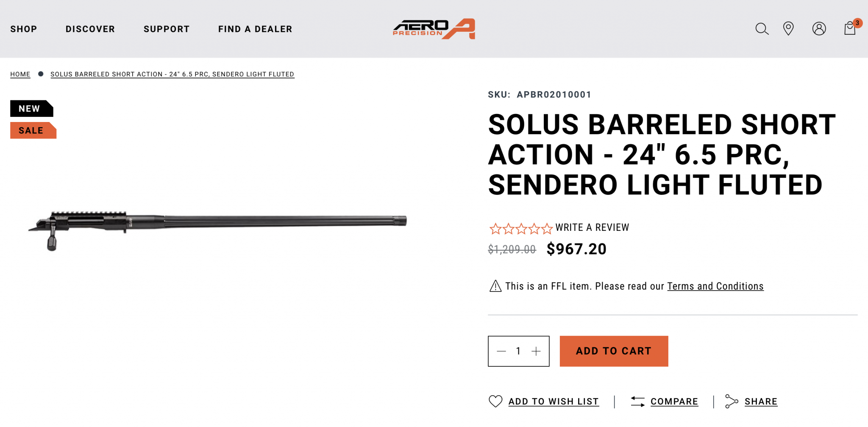This screenshot has width=868, height=427.
Task: Open the user account icon
Action: [819, 29]
